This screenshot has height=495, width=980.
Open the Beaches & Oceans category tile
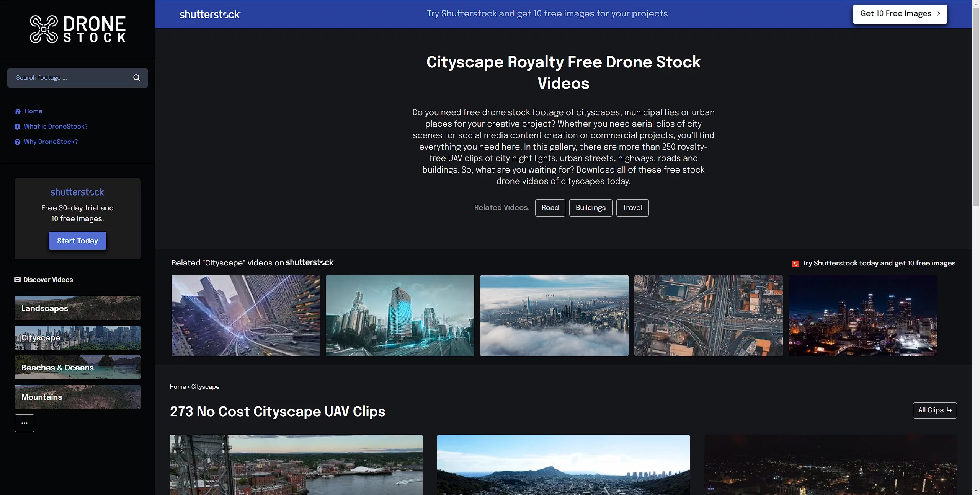tap(78, 367)
